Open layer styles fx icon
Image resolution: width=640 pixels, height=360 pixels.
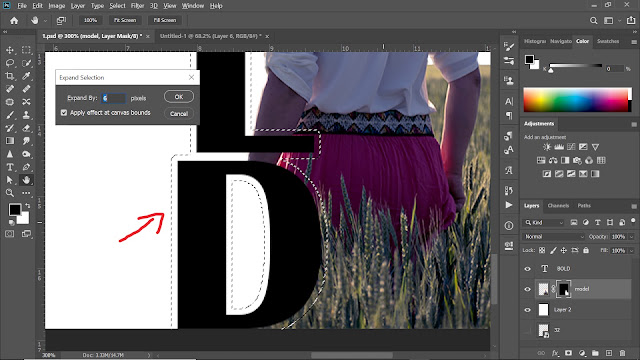click(x=555, y=353)
